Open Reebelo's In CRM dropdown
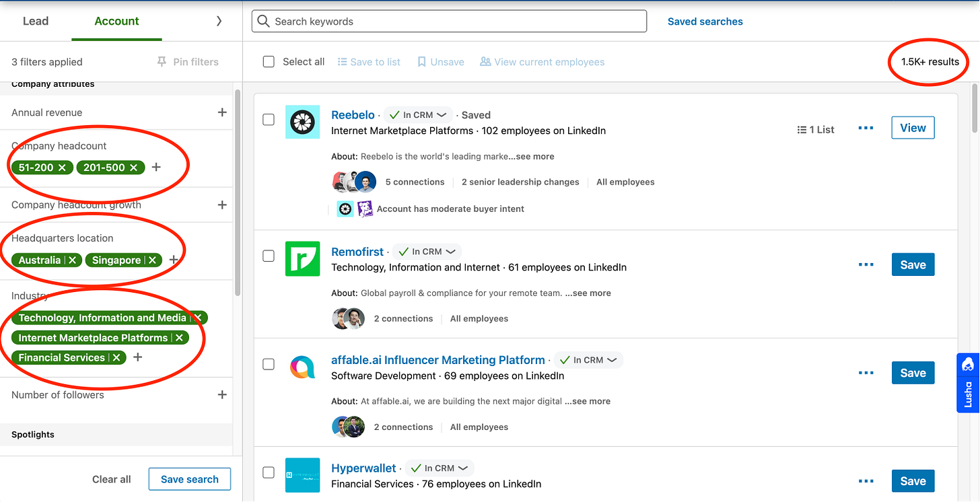Viewport: 980px width, 502px height. pyautogui.click(x=418, y=115)
